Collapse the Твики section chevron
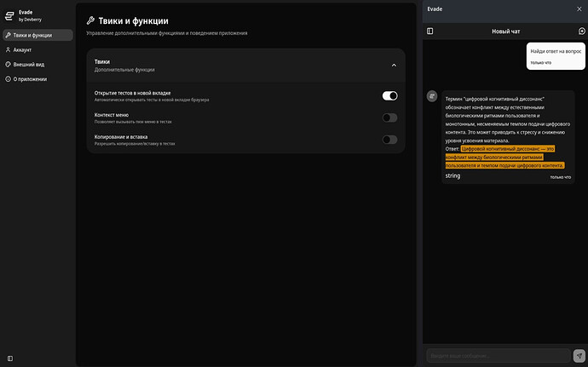Viewport: 588px width, 367px height. 393,65
